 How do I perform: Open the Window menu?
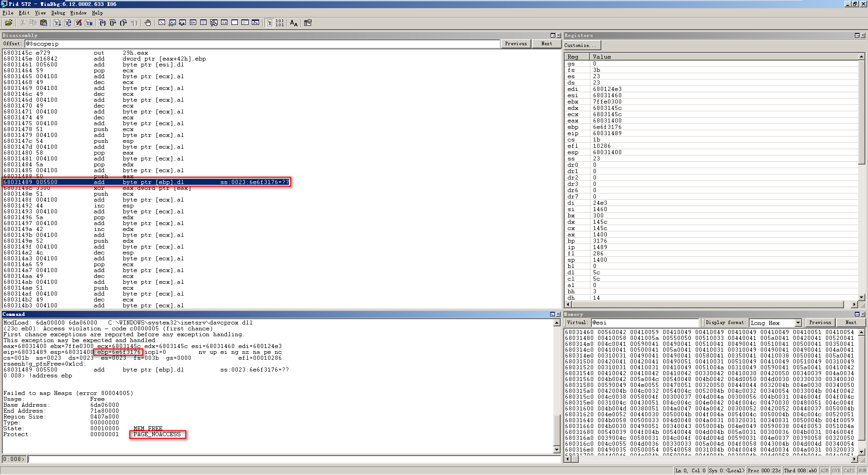coord(78,13)
